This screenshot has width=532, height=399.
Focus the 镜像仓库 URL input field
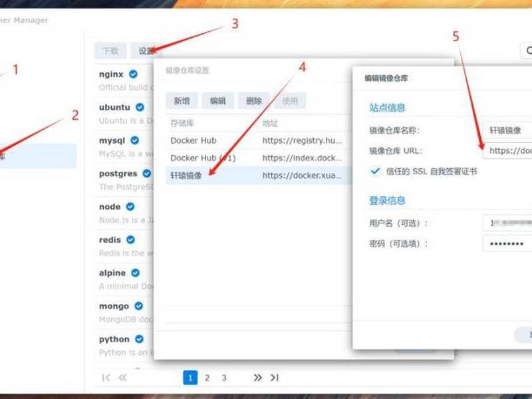(x=507, y=151)
